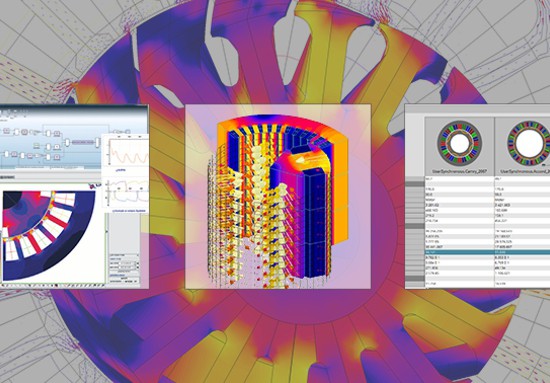The height and width of the screenshot is (383, 550).
Task: Click the orange torque waveform chart
Action: pyautogui.click(x=128, y=152)
